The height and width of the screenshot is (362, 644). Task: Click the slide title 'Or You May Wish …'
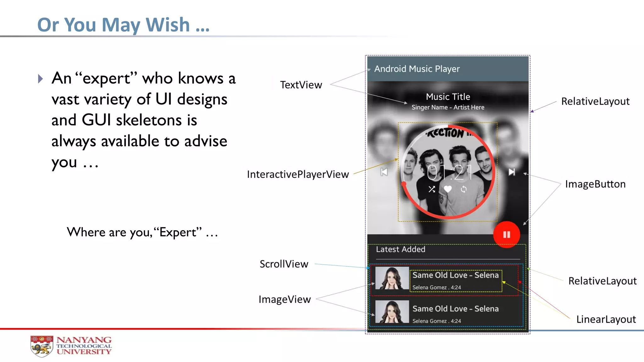click(x=123, y=25)
